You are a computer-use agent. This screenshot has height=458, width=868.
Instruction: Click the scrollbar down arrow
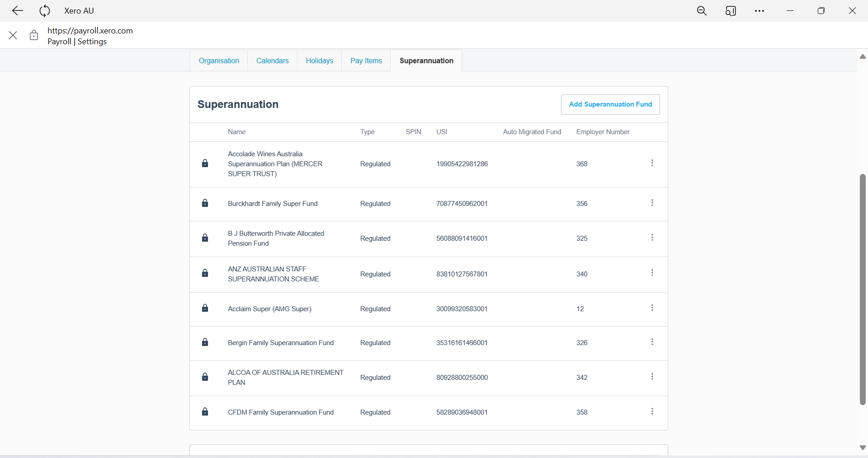[x=863, y=448]
